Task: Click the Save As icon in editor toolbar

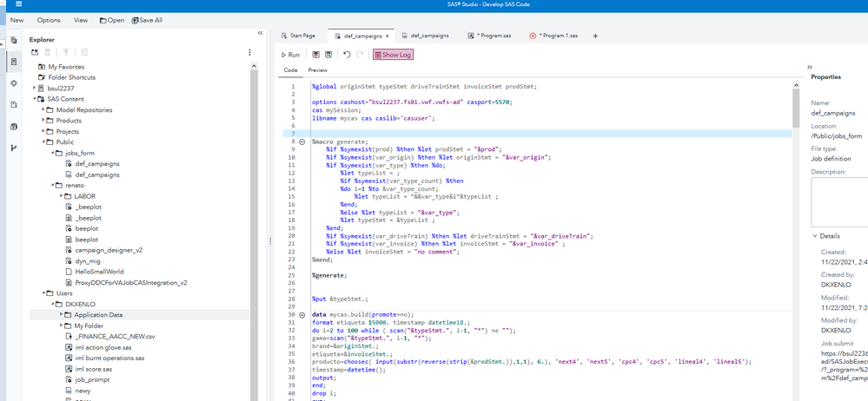Action: tap(328, 55)
